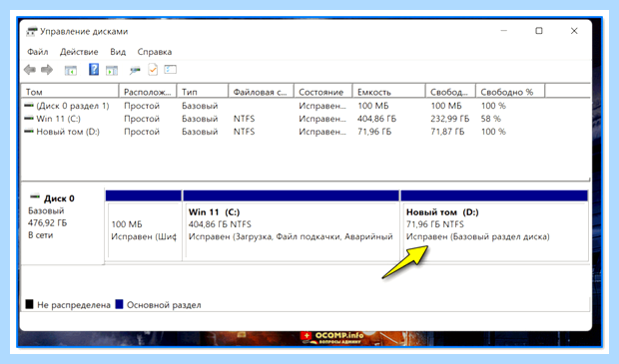Viewport: 619px width, 364px height.
Task: Click the 100 МБ capacity cell in list
Action: point(373,106)
